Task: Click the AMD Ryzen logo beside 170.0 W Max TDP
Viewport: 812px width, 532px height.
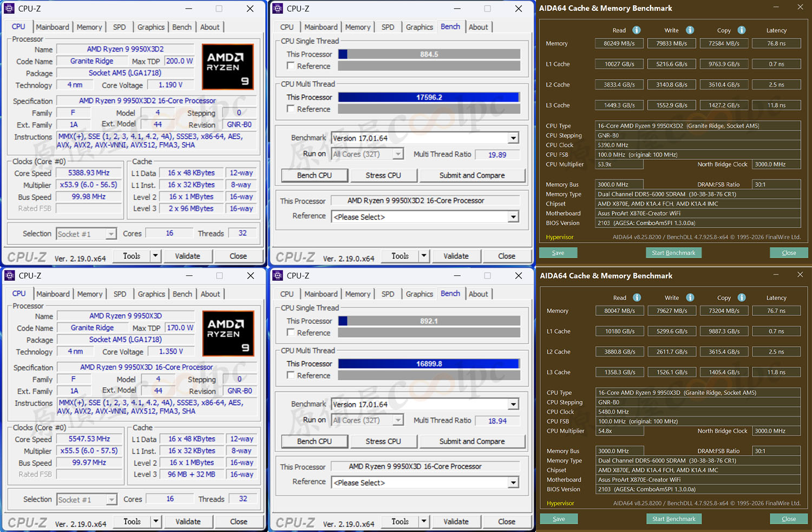Action: 228,333
